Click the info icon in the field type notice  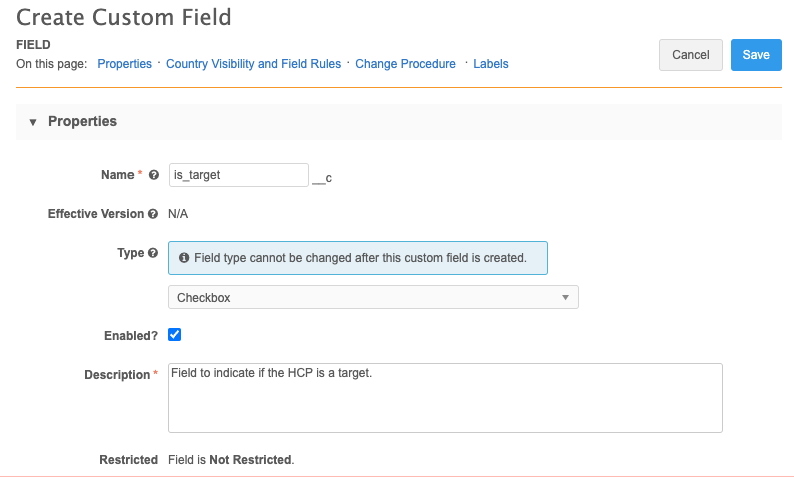pos(184,258)
